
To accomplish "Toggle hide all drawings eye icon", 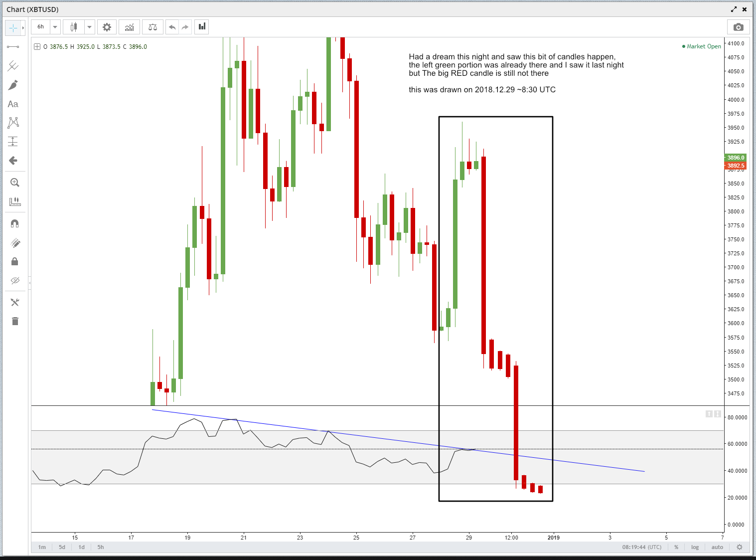I will click(14, 281).
